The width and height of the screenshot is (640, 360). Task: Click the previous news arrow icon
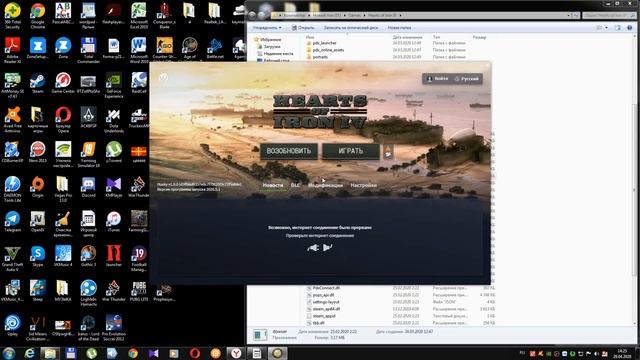coord(313,248)
